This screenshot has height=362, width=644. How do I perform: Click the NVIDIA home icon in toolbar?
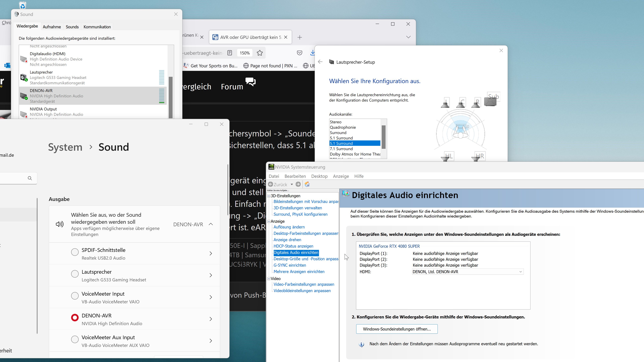coord(307,184)
